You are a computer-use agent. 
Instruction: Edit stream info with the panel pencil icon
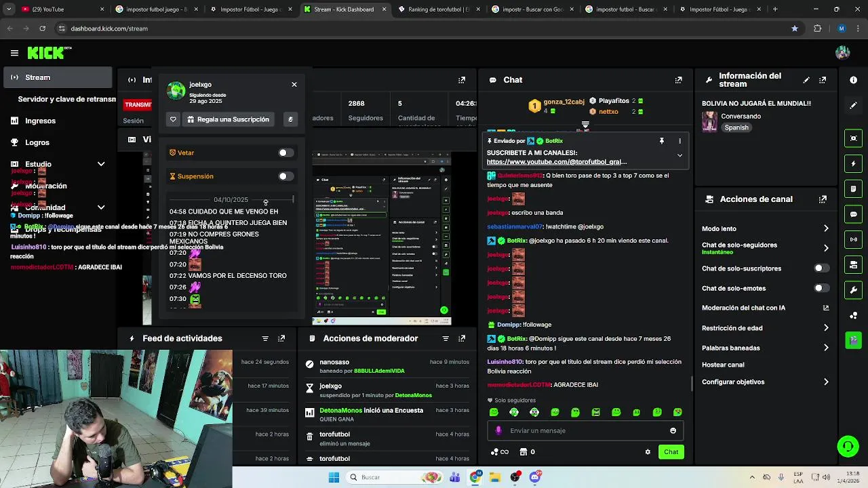click(x=806, y=80)
